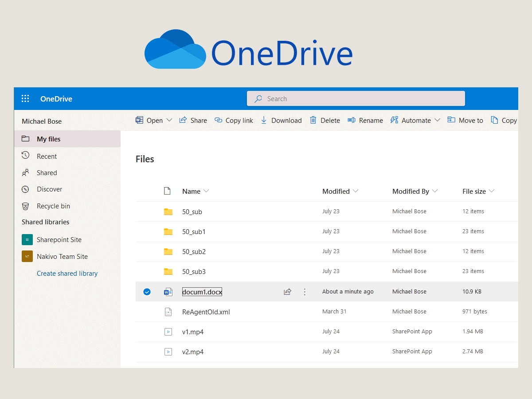
Task: Open the 50_sub2 folder
Action: 194,252
